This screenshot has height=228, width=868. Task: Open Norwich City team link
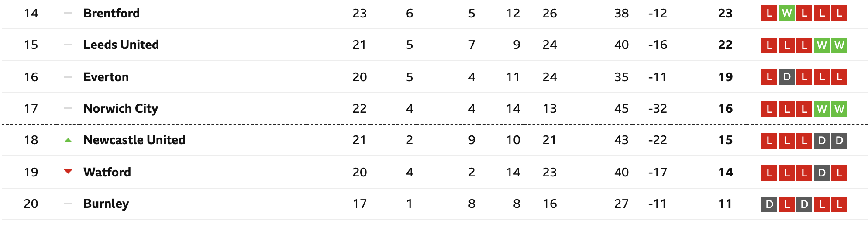click(121, 109)
